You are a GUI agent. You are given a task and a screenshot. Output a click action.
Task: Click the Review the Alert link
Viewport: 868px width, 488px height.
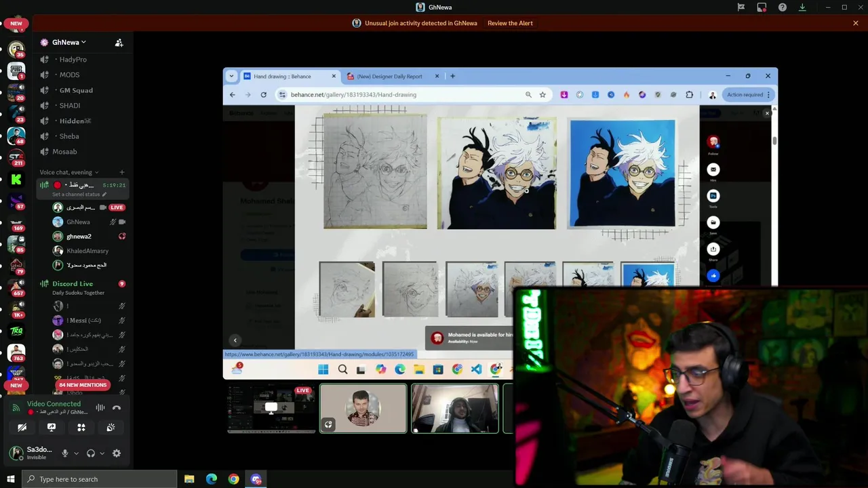pos(510,23)
